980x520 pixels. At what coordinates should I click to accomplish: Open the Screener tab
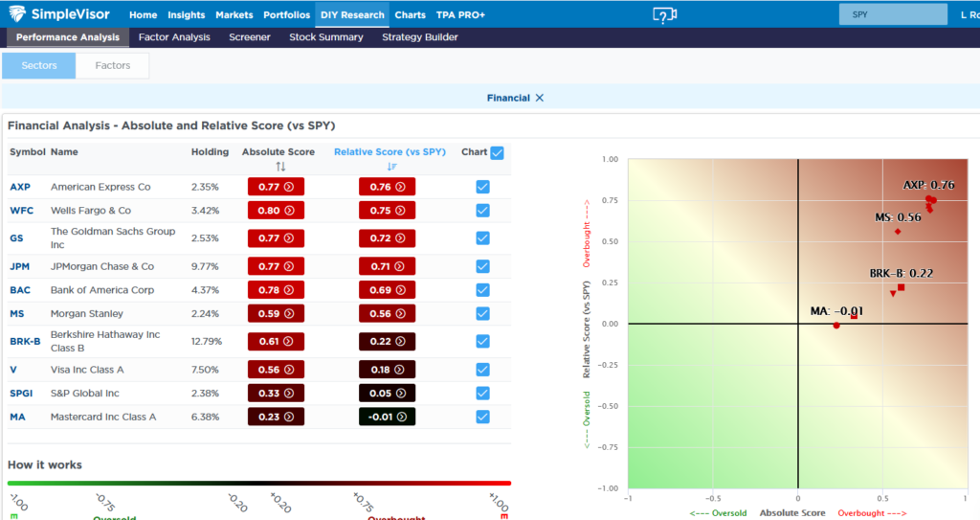[249, 37]
